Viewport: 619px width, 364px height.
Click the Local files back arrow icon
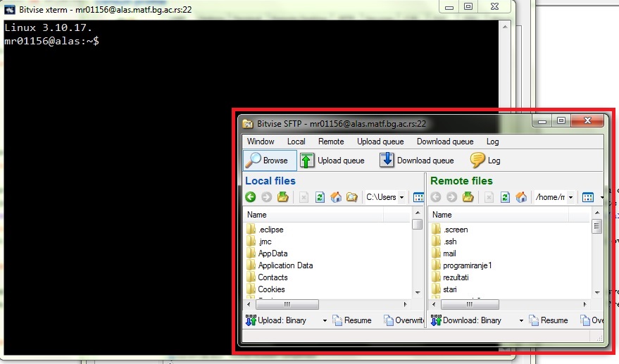(x=250, y=197)
